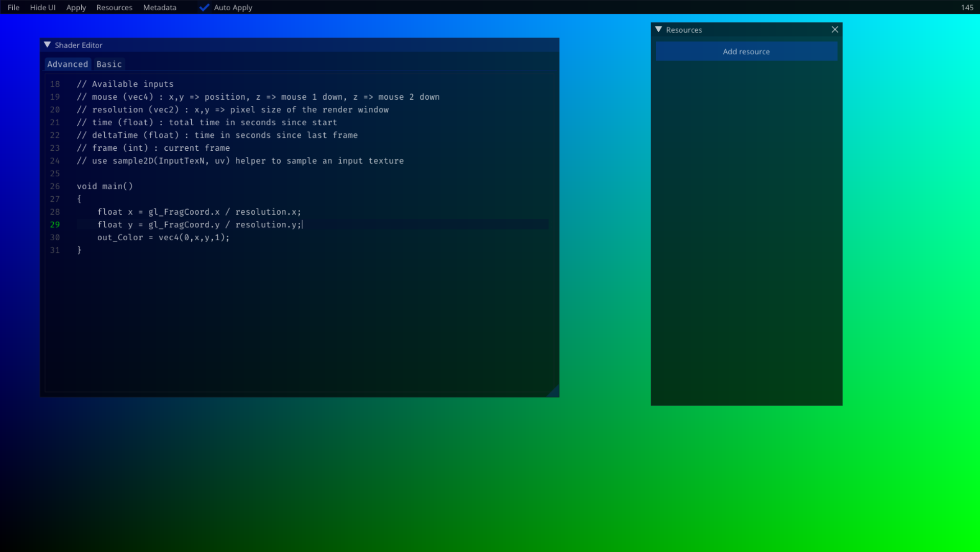The height and width of the screenshot is (552, 980).
Task: Click the '// frame (int)' comment line
Action: click(153, 148)
